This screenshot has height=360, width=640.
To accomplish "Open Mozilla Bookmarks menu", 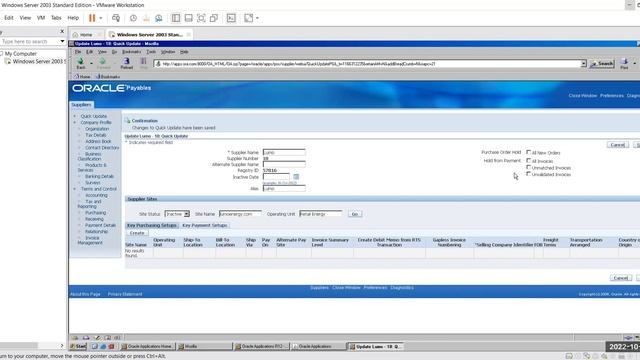I will coord(132,52).
